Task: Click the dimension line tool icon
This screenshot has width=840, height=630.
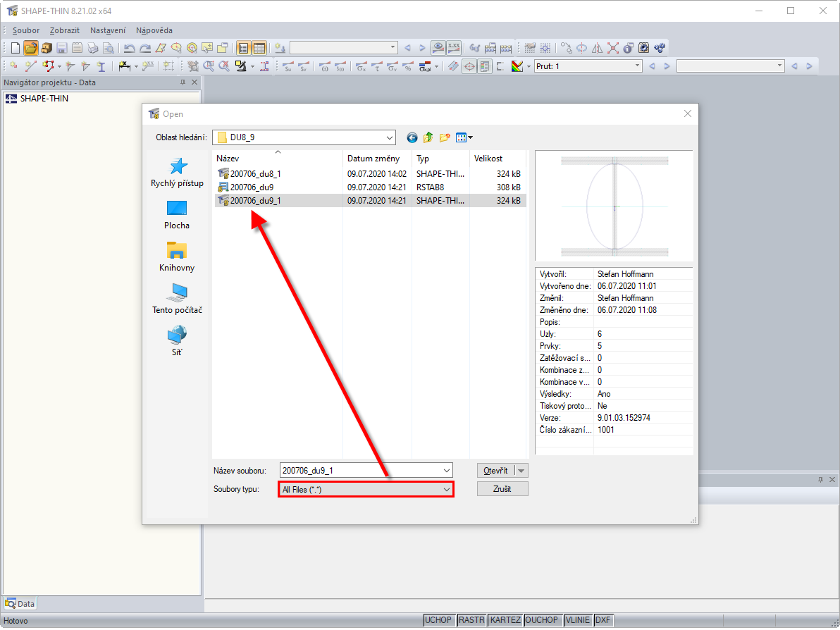Action: pos(124,66)
